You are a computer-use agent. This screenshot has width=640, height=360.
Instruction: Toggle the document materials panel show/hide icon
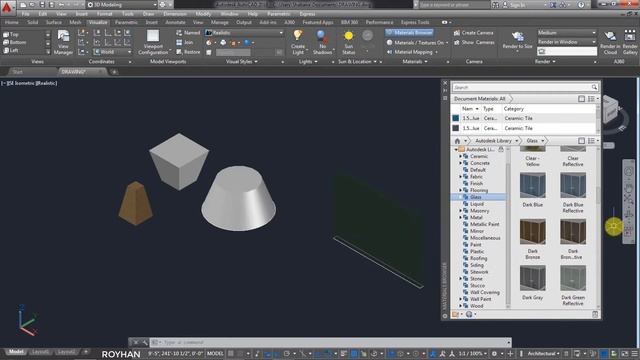click(581, 99)
